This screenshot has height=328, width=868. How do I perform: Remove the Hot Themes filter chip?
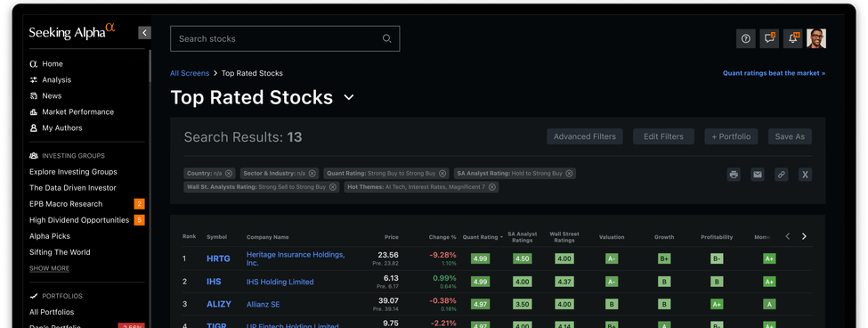click(491, 187)
